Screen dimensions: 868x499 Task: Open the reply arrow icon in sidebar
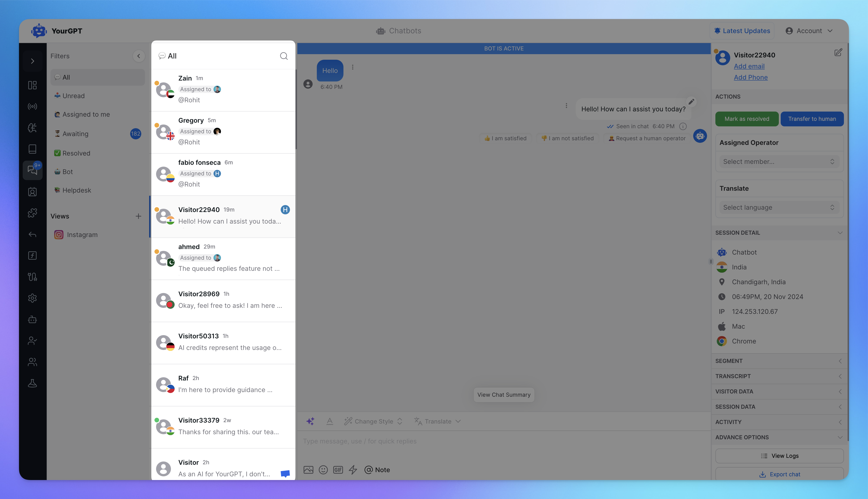point(33,234)
